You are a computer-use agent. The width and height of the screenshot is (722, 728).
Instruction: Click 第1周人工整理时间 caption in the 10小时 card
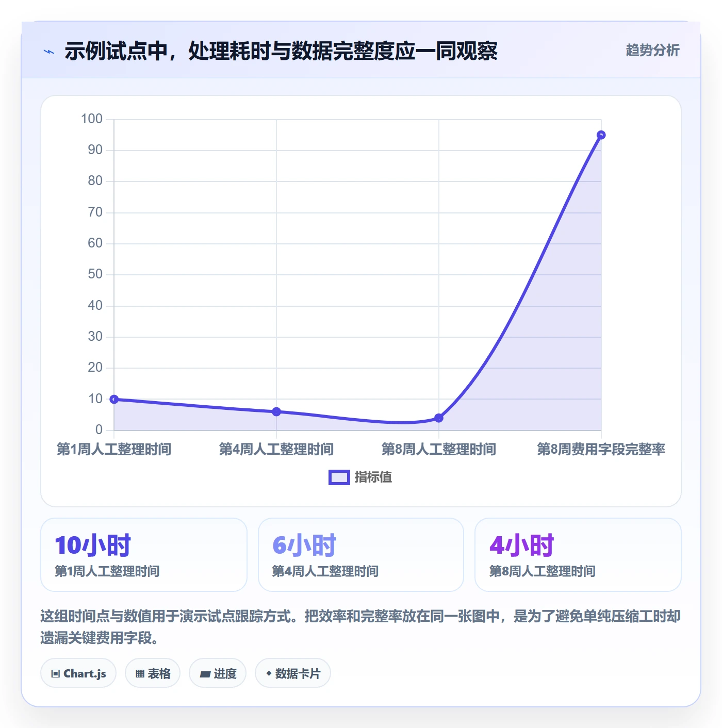(x=107, y=571)
